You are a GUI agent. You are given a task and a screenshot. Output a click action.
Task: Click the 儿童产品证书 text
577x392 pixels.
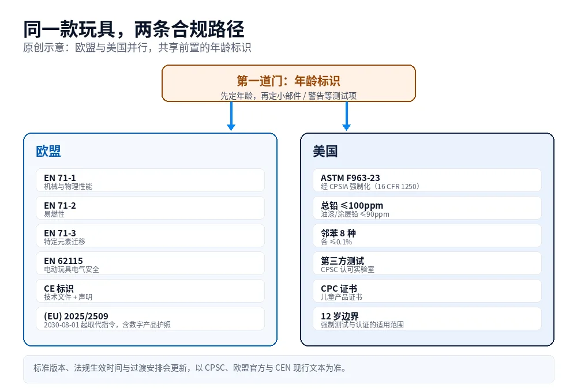342,297
